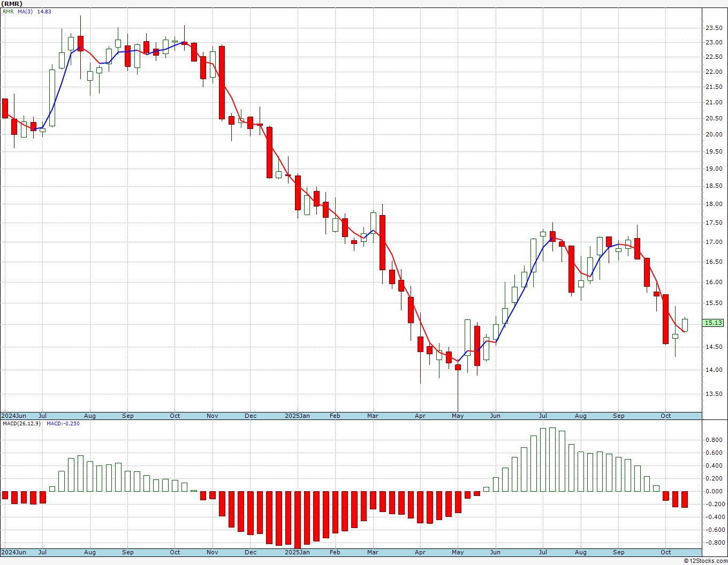Select Mar on the price chart time axis
Screen dimensions: 728x565
[373, 416]
